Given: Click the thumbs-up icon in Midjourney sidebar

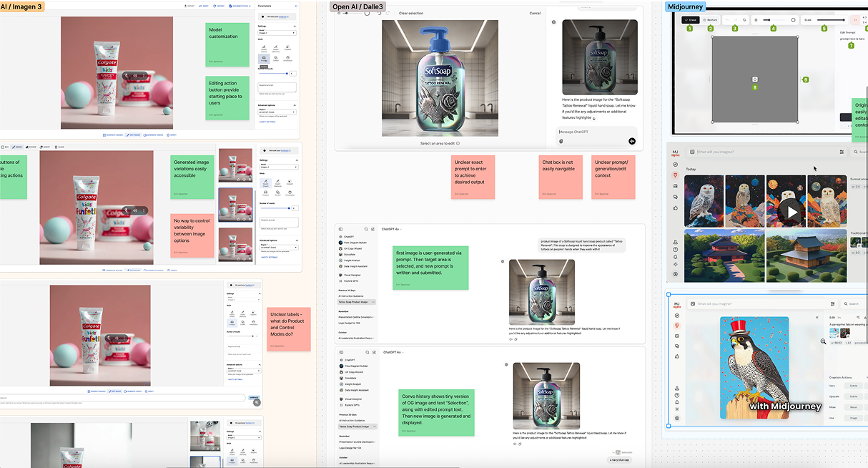Looking at the screenshot, I should [x=676, y=208].
